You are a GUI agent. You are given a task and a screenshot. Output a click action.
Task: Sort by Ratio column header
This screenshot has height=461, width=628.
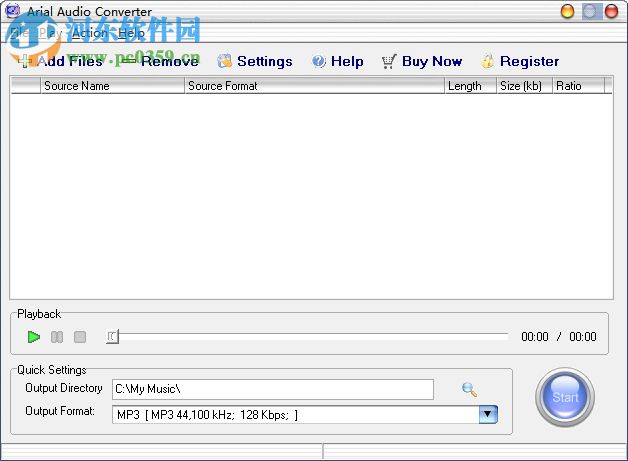click(578, 86)
